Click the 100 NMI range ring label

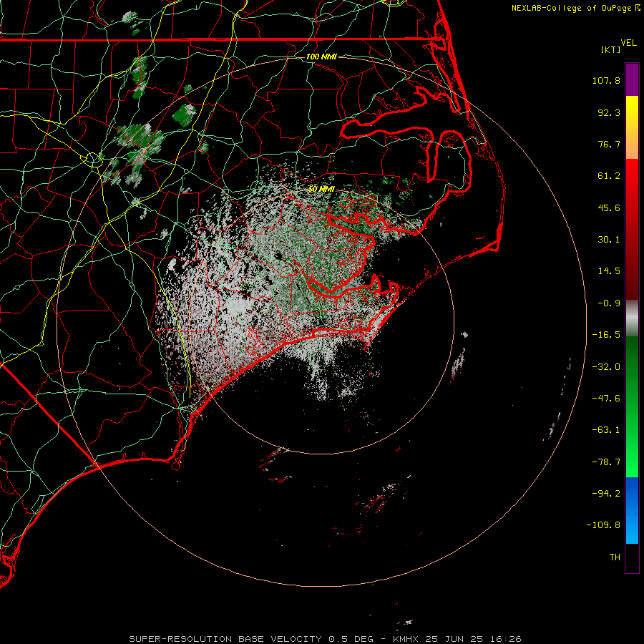coord(321,57)
